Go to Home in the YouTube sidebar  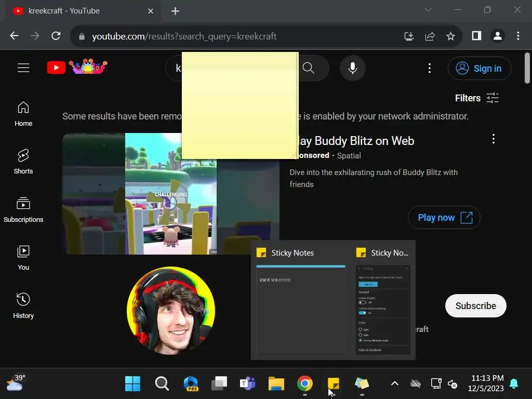[x=23, y=114]
